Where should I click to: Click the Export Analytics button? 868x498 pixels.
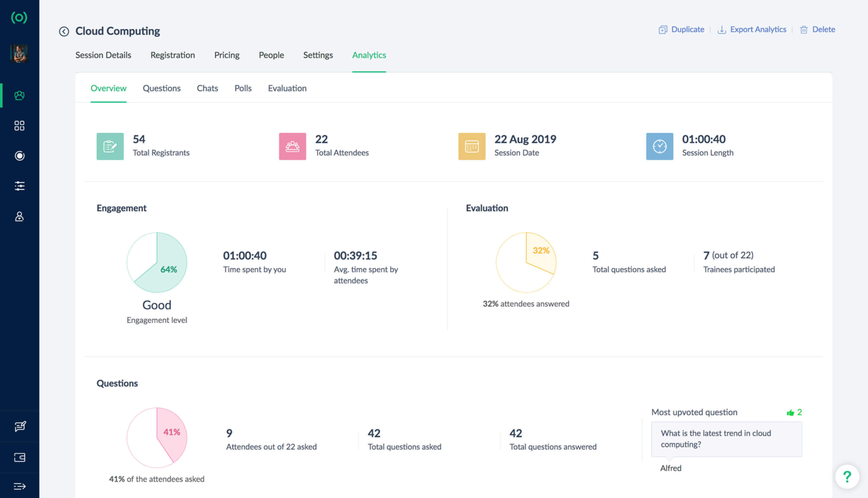pos(752,29)
